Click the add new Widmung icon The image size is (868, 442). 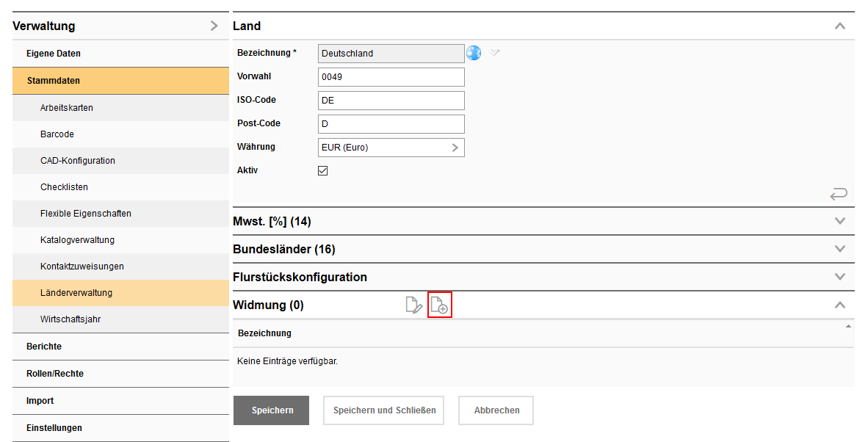point(439,305)
